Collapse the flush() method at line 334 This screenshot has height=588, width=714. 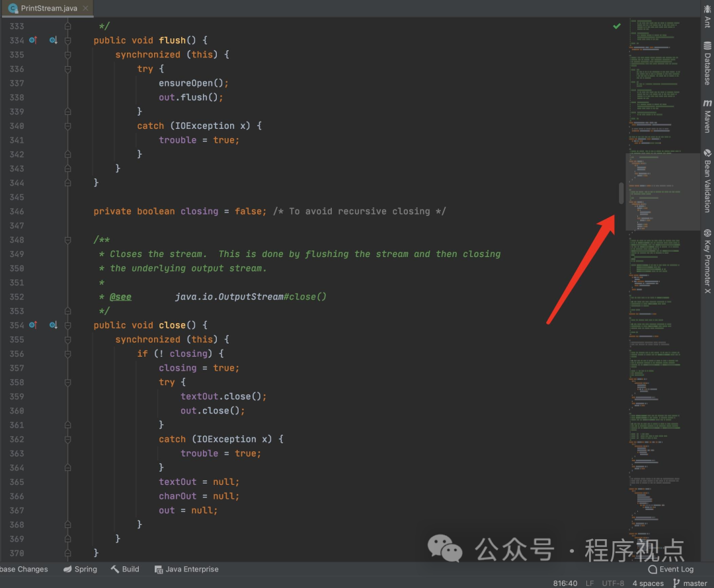click(x=67, y=40)
